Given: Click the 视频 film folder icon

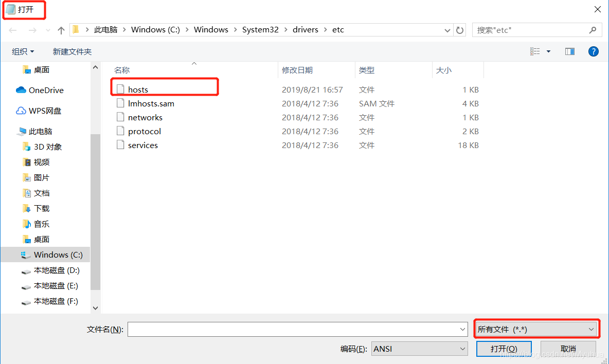Looking at the screenshot, I should click(x=26, y=162).
